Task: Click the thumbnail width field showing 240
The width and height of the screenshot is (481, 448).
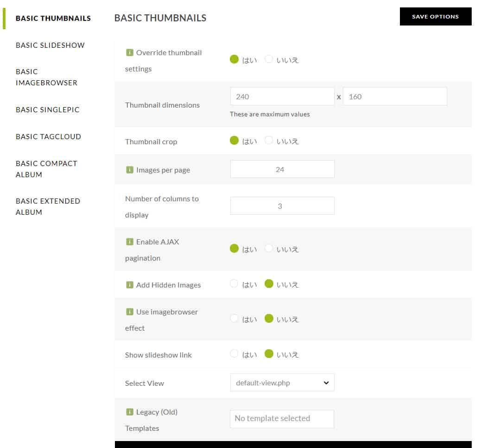Action: click(x=282, y=96)
